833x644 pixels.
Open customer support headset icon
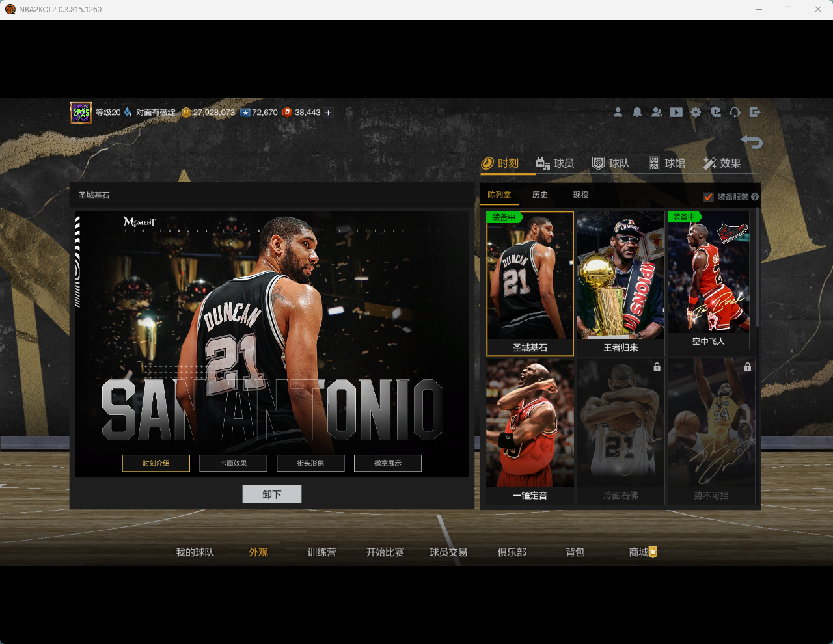(735, 113)
